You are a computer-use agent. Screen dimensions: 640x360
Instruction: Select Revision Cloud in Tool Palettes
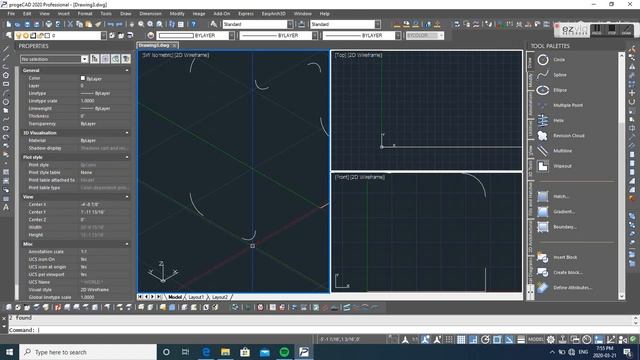point(560,136)
